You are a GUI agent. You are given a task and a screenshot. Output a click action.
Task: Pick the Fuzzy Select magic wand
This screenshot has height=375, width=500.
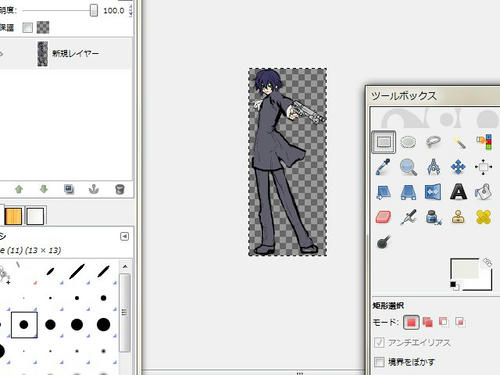tap(459, 143)
